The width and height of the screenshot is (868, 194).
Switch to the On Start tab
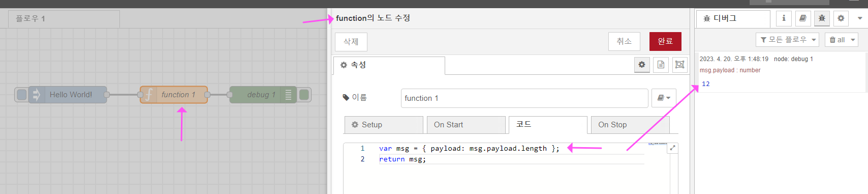pos(466,125)
